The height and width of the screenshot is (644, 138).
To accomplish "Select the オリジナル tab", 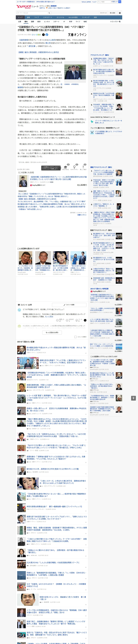I will (60, 17).
